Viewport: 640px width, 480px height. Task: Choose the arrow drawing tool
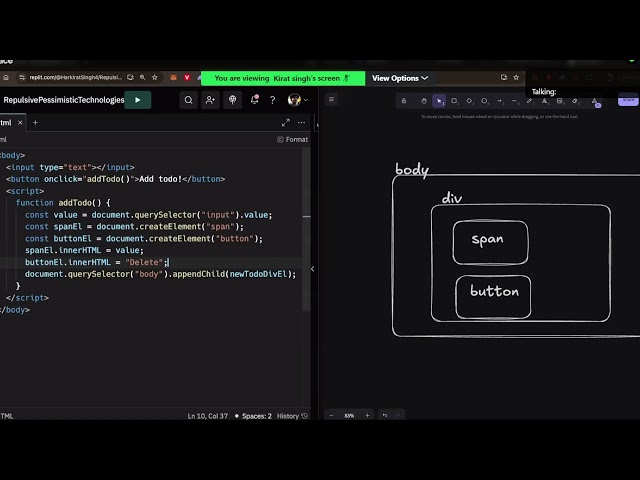click(499, 101)
